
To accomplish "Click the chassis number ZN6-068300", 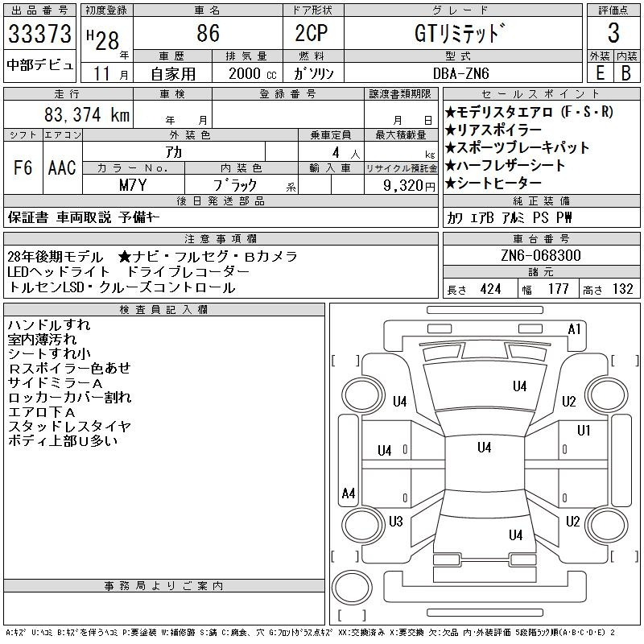I will (541, 256).
